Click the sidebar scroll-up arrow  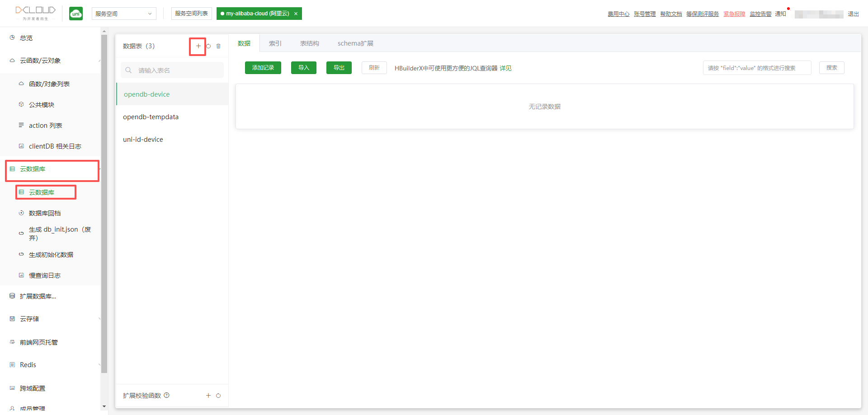(x=104, y=32)
